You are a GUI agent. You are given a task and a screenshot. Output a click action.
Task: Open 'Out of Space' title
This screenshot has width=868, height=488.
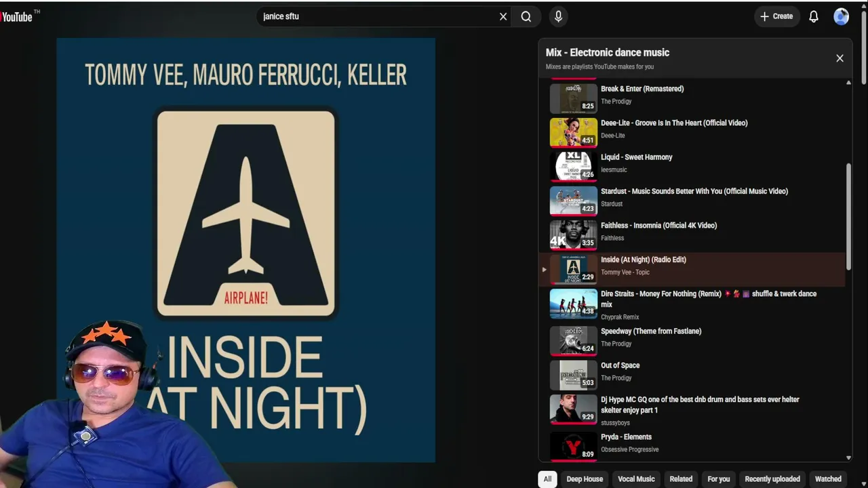620,365
